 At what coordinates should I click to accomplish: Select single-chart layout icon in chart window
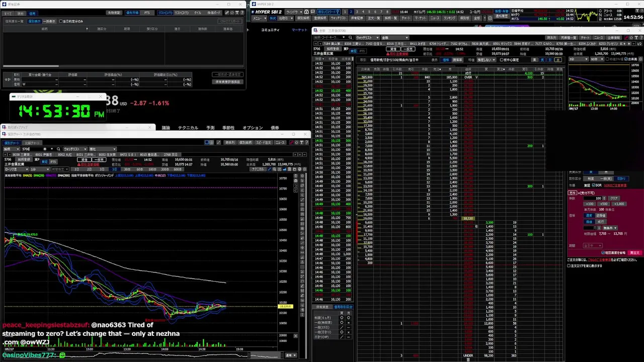click(x=206, y=142)
